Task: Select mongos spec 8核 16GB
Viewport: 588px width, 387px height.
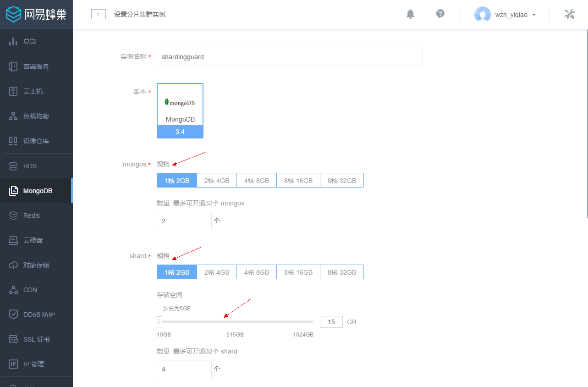Action: [298, 180]
